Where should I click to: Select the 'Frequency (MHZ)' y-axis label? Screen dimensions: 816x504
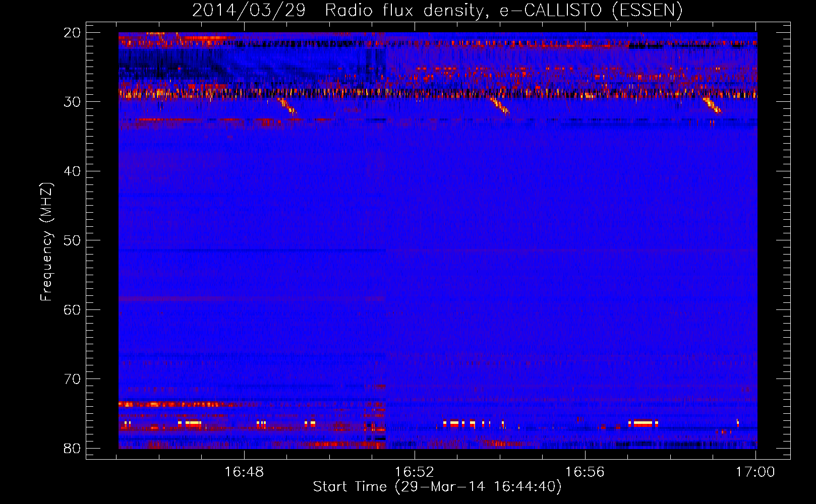46,242
